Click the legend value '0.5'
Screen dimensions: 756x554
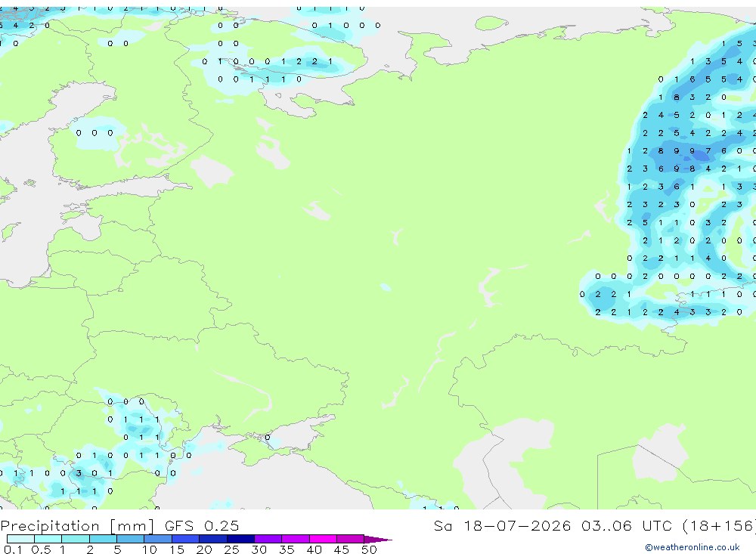point(41,549)
